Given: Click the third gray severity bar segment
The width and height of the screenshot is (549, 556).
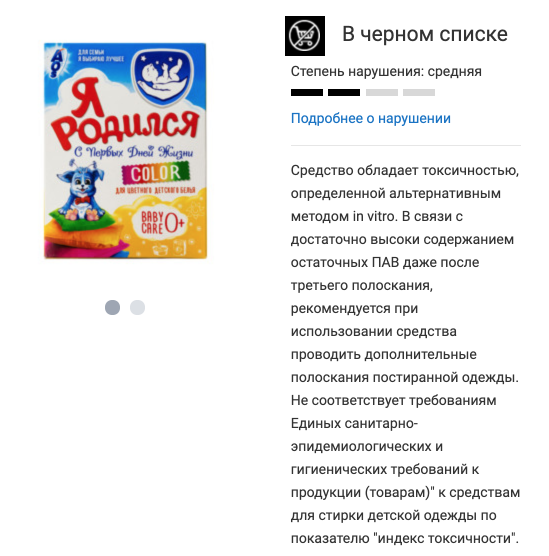Looking at the screenshot, I should (382, 93).
